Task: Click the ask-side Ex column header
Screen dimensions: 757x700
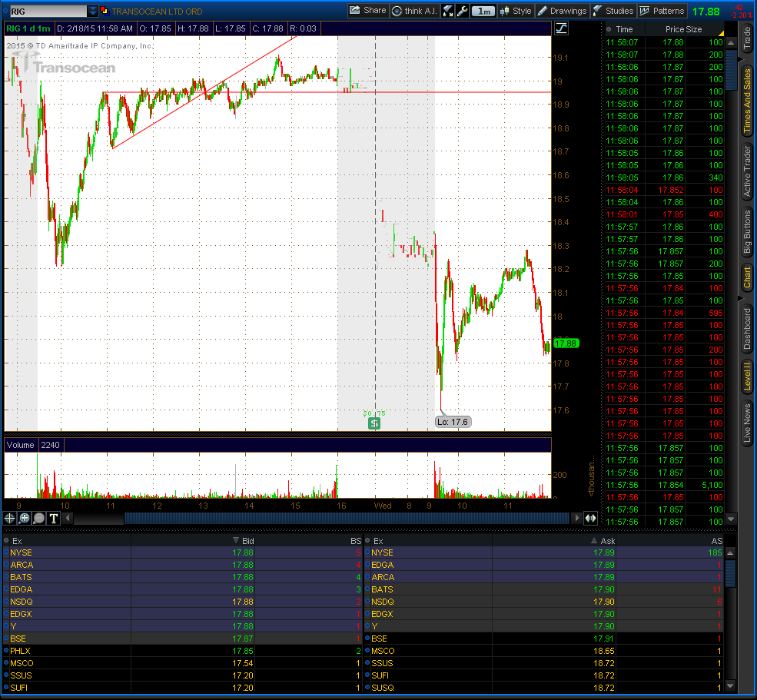Action: (429, 541)
